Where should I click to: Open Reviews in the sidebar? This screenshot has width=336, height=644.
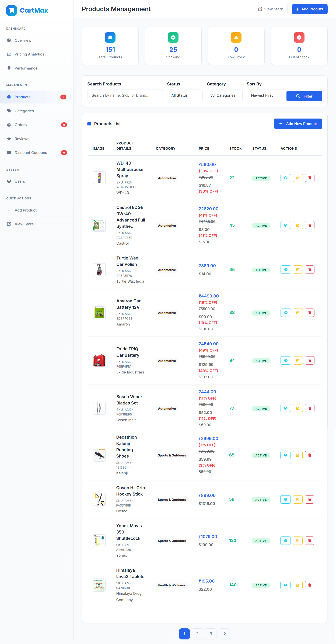(x=36, y=139)
